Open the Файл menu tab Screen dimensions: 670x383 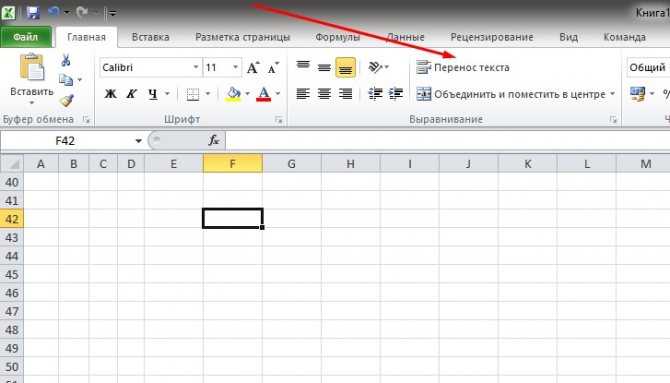[x=26, y=37]
